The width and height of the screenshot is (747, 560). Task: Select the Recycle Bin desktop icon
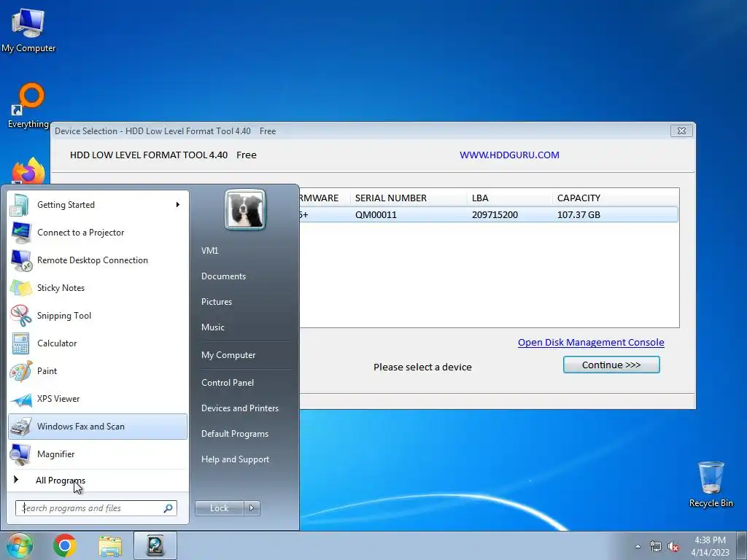[x=711, y=484]
